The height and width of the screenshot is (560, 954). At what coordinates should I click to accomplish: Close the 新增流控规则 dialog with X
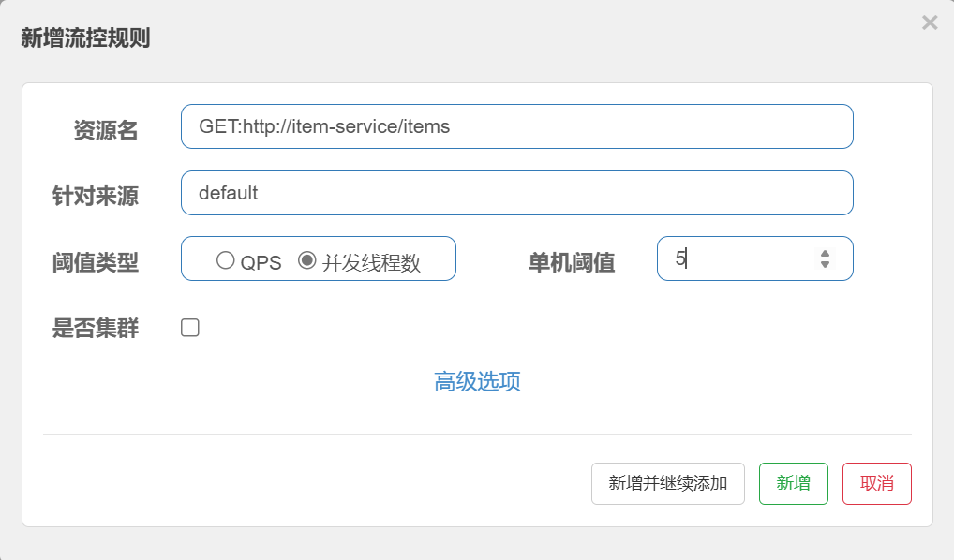click(930, 22)
